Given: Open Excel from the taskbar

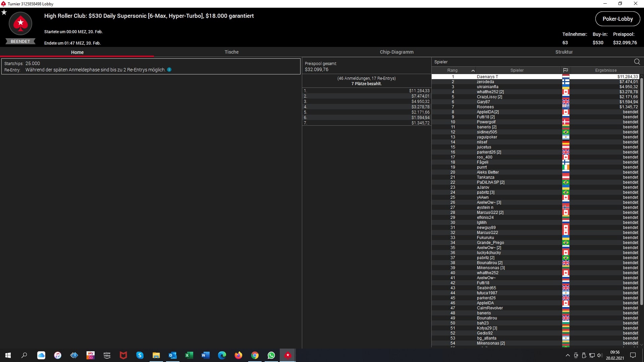Looking at the screenshot, I should point(189,355).
